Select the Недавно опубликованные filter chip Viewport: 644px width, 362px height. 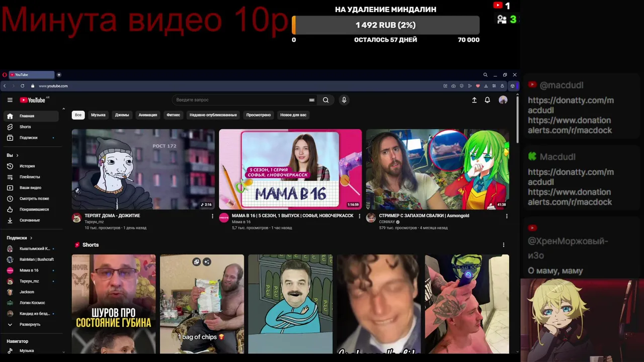point(213,115)
